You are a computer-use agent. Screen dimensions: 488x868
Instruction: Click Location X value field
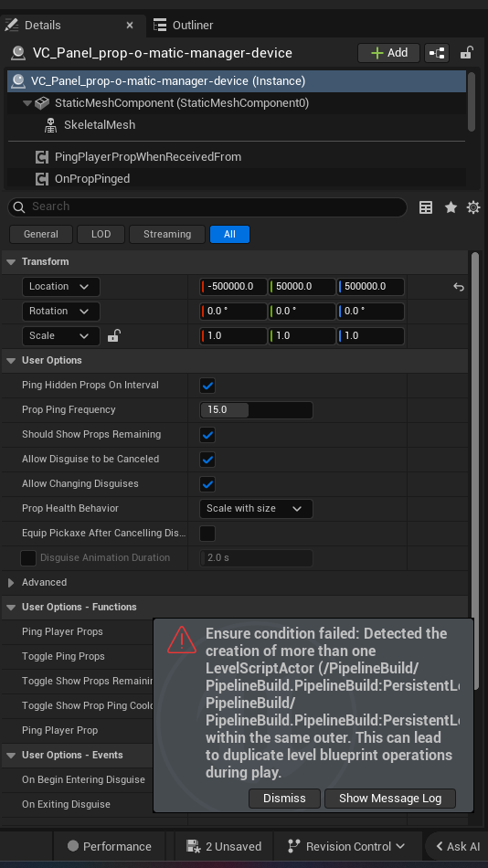click(x=233, y=287)
